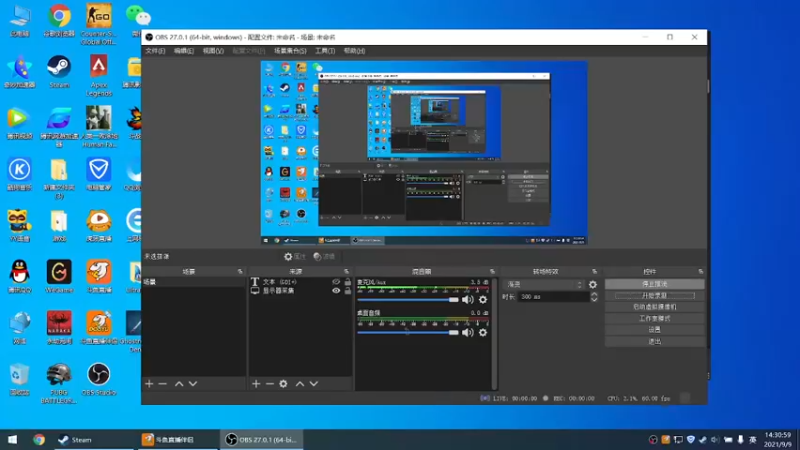Open the Counter-Strike Global Offensive desktop icon
Viewport: 800px width, 450px height.
[x=98, y=24]
